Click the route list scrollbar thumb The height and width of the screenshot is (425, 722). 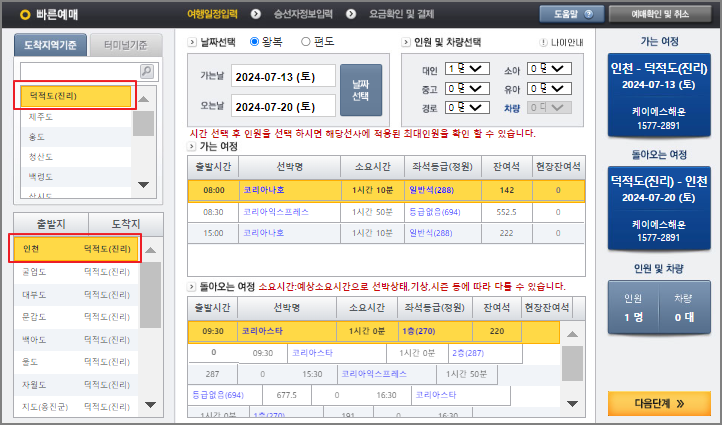click(x=150, y=295)
